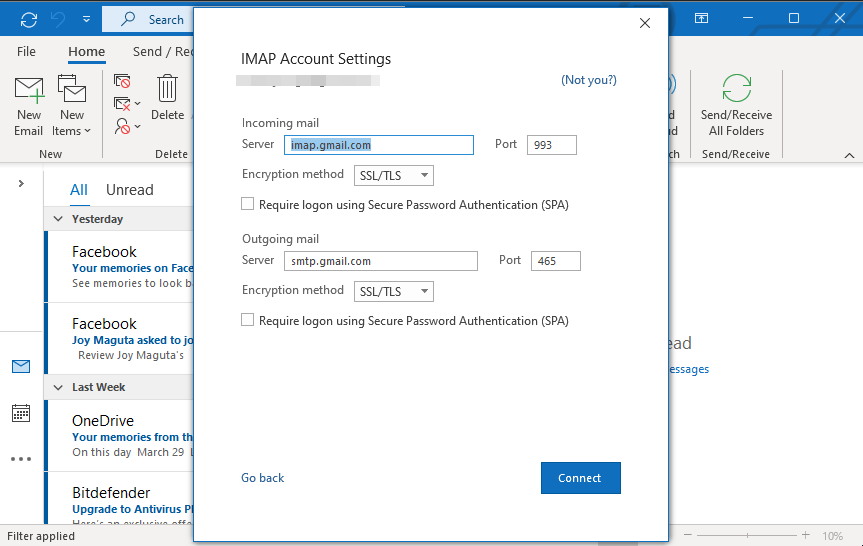Create a New Email
This screenshot has height=546, width=863.
point(29,106)
